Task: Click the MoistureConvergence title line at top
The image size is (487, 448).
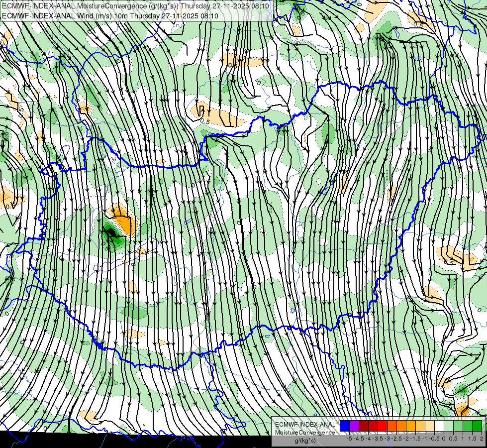Action: 136,6
